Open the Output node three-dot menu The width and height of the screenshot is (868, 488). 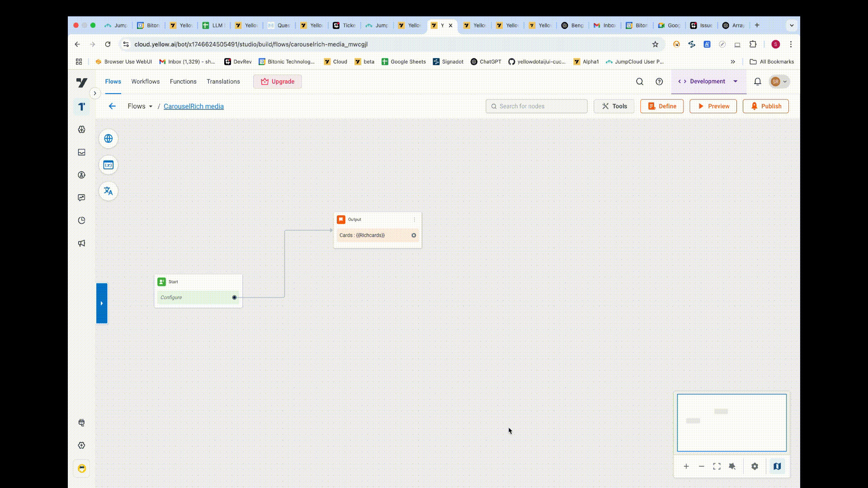414,220
